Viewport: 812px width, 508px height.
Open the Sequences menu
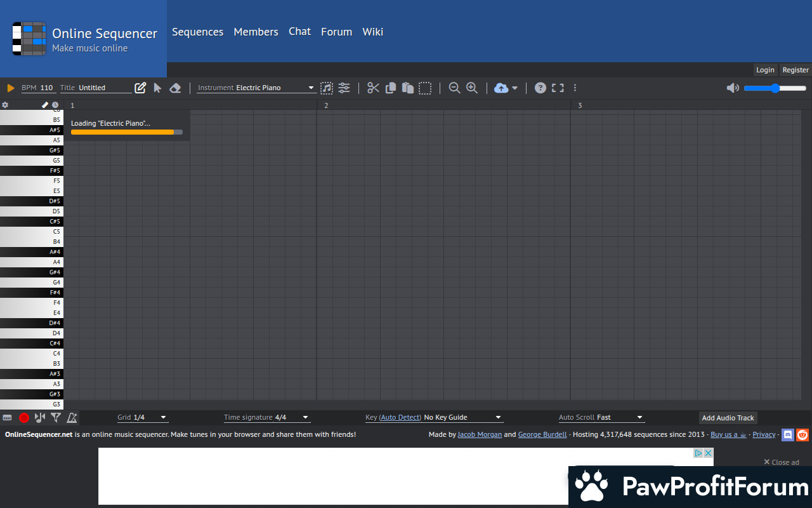198,32
